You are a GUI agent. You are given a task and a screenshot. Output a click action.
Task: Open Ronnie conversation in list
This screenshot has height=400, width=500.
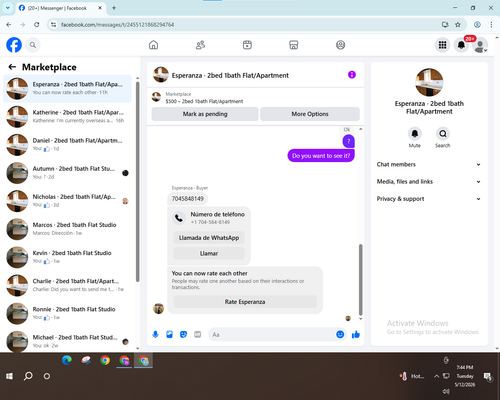67,313
